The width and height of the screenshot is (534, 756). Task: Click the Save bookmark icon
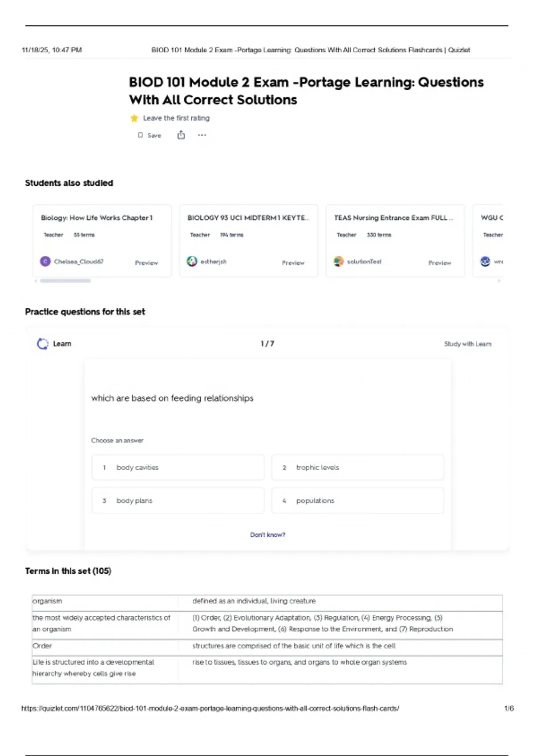point(141,135)
